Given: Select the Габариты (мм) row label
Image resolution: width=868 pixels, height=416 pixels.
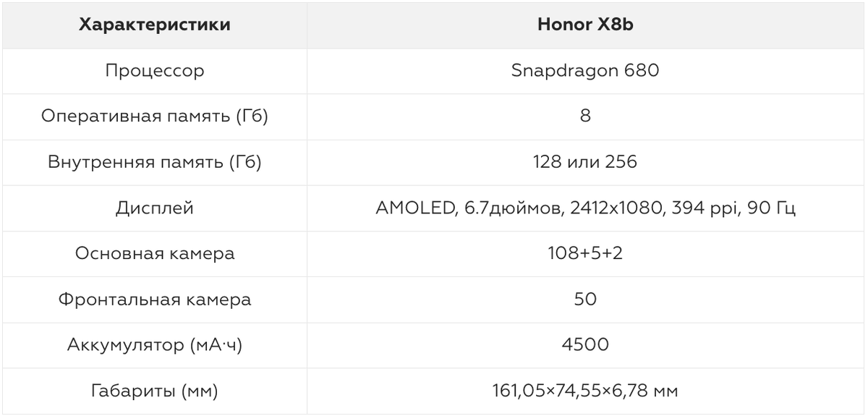Looking at the screenshot, I should [154, 391].
